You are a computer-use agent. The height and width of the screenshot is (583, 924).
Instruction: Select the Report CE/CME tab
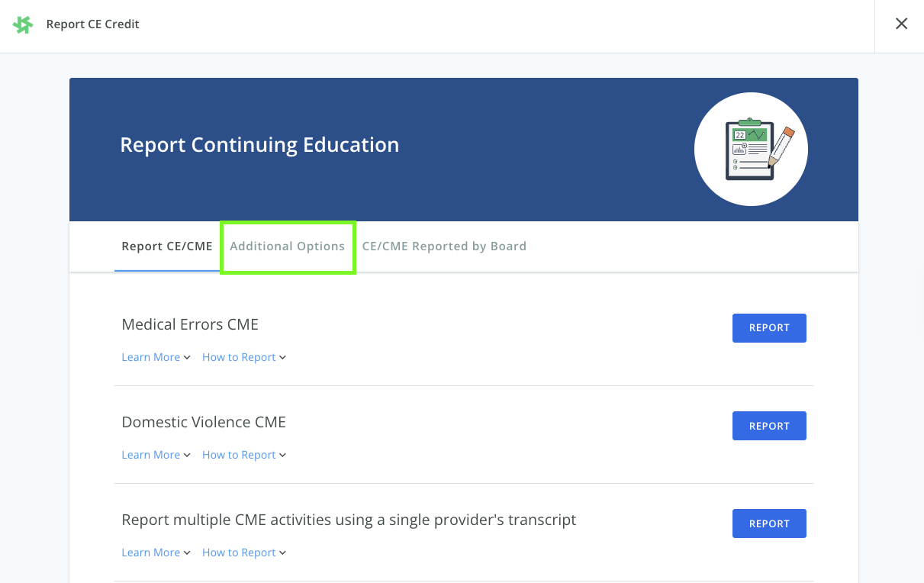[167, 246]
